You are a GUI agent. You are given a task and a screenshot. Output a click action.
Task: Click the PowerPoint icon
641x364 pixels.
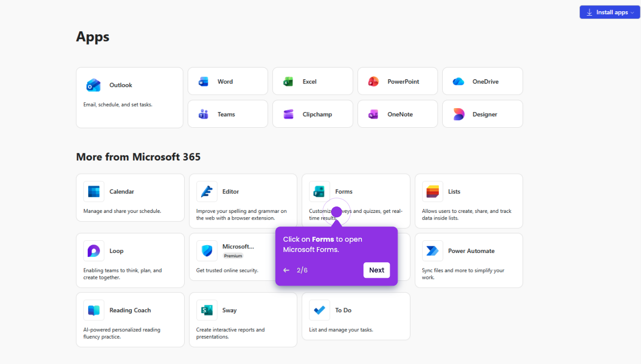[374, 82]
